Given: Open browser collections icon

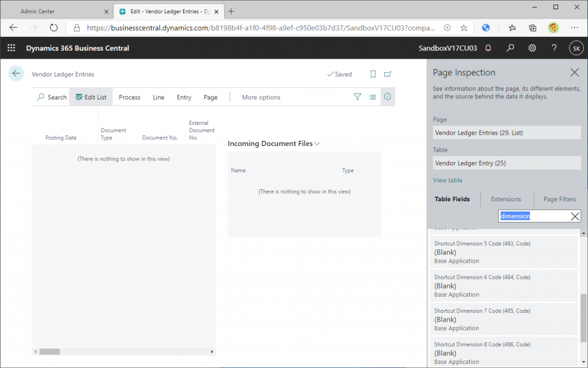Looking at the screenshot, I should (532, 28).
